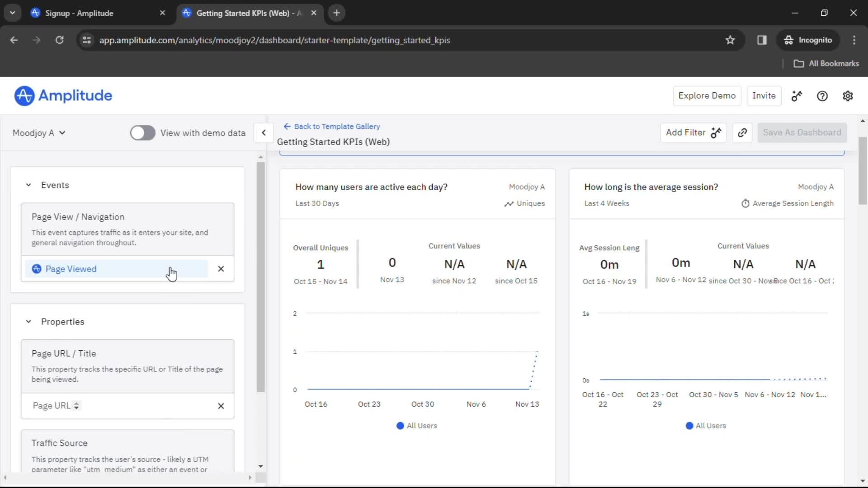Click the integrations/connections icon
Image resolution: width=868 pixels, height=488 pixels.
pyautogui.click(x=797, y=96)
